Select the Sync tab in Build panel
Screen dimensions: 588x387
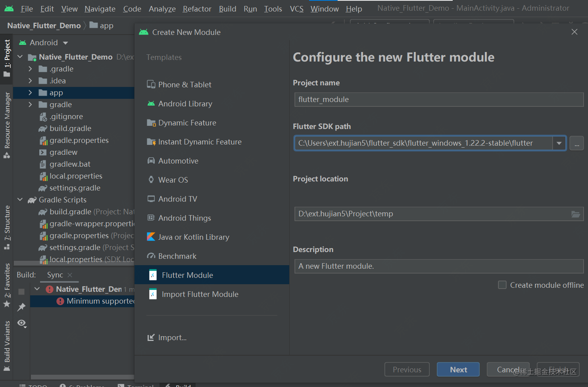click(55, 275)
